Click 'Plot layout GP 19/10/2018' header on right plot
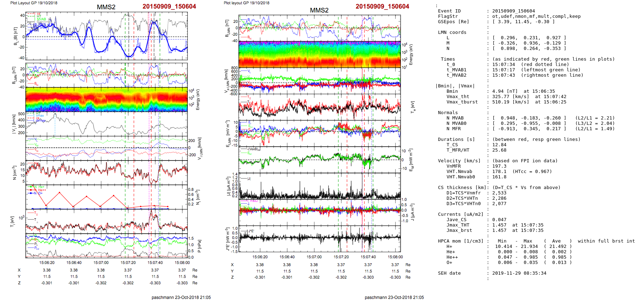 (x=247, y=3)
